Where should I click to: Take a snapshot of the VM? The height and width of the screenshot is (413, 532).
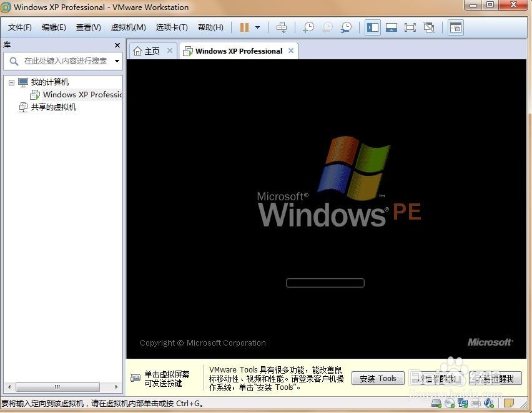pos(308,27)
